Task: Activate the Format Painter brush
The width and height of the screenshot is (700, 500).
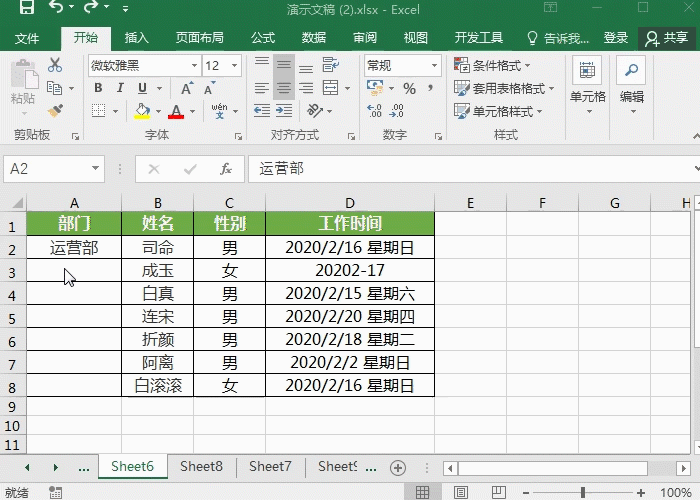Action: tap(55, 110)
